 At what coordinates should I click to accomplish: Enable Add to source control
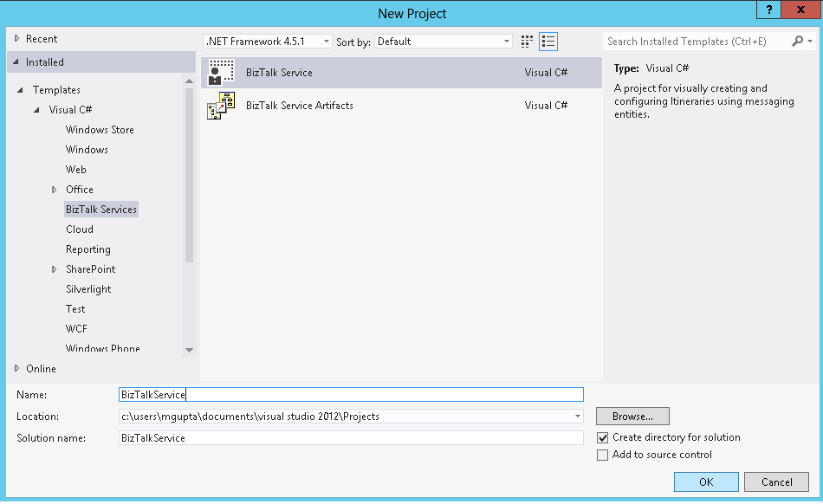(603, 455)
